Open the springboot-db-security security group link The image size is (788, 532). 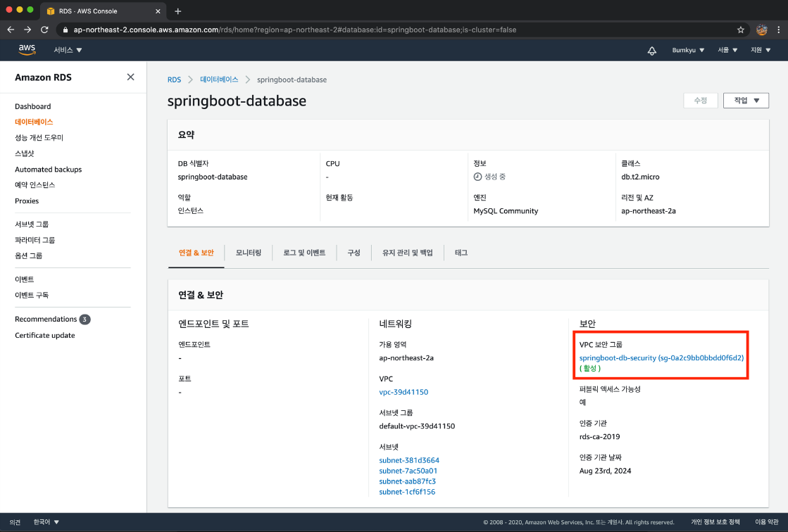coord(661,357)
